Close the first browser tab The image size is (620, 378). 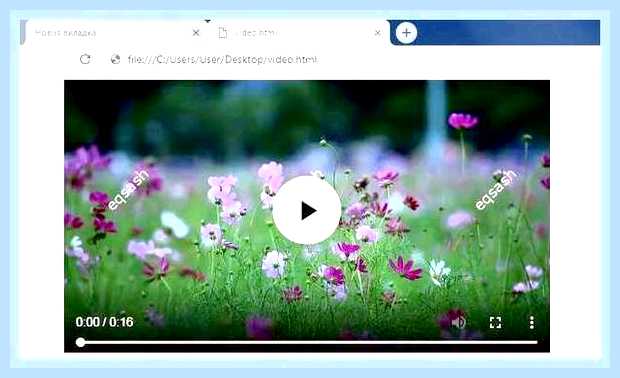point(196,33)
